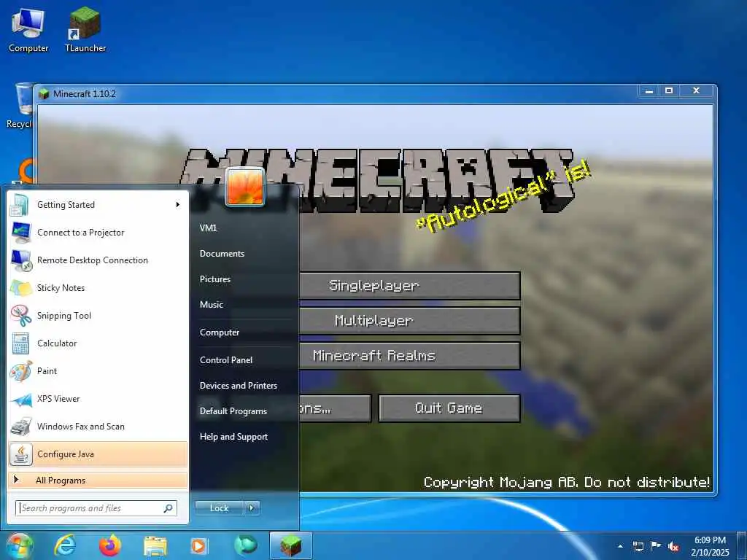Open Default Programs
Viewport: 747px width, 560px height.
pos(233,411)
